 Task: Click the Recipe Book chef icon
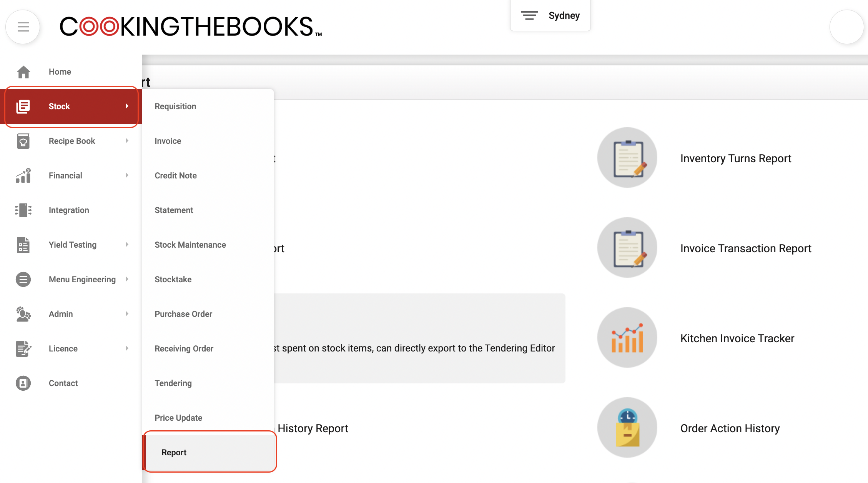pos(23,141)
